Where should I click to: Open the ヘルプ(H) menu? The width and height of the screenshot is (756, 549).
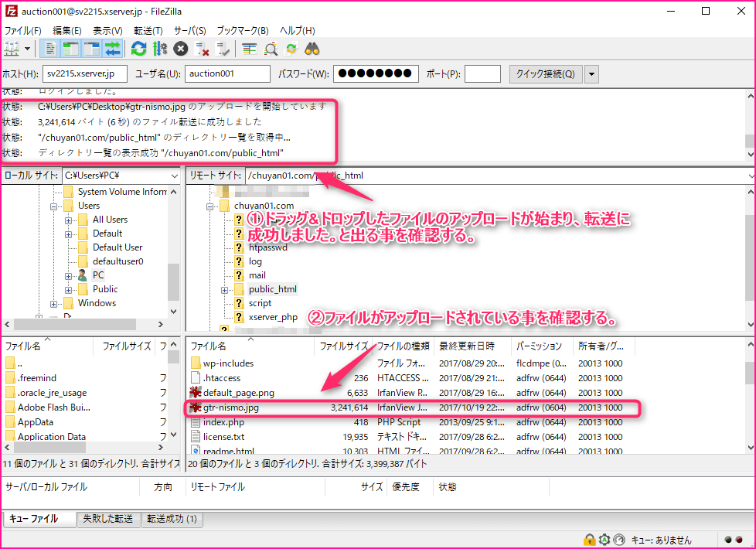click(298, 30)
